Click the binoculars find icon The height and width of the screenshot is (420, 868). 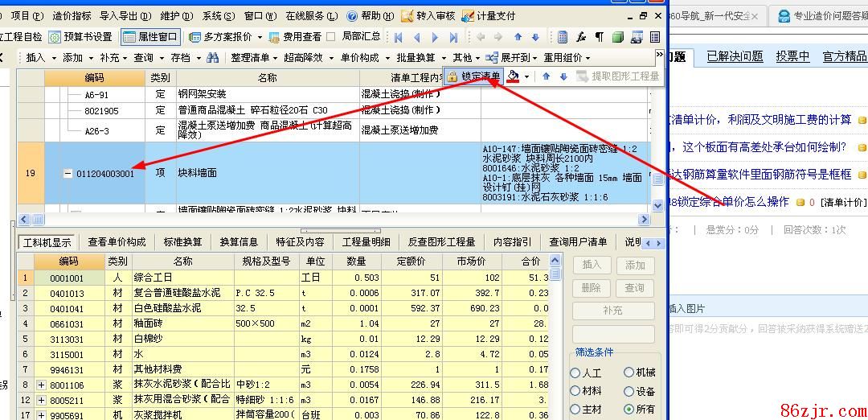[x=212, y=57]
